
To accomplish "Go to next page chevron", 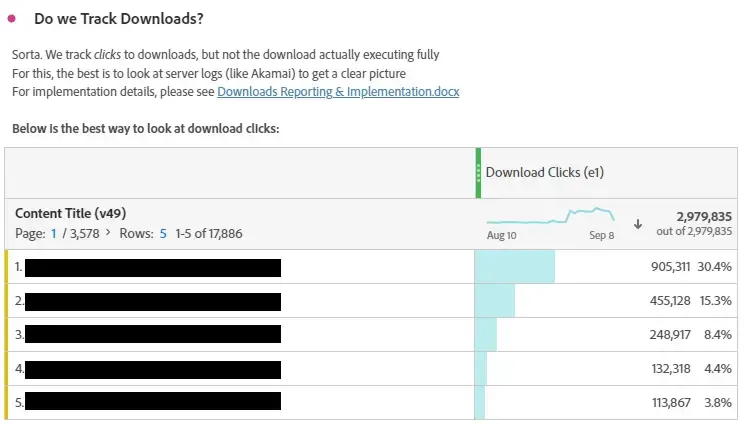I will pyautogui.click(x=108, y=232).
